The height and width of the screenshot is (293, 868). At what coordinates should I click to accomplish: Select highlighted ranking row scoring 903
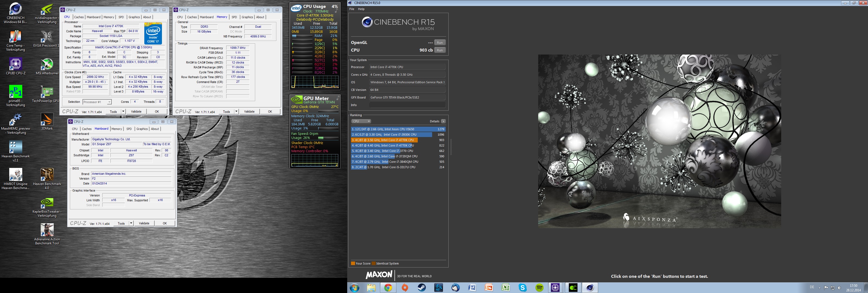(398, 140)
